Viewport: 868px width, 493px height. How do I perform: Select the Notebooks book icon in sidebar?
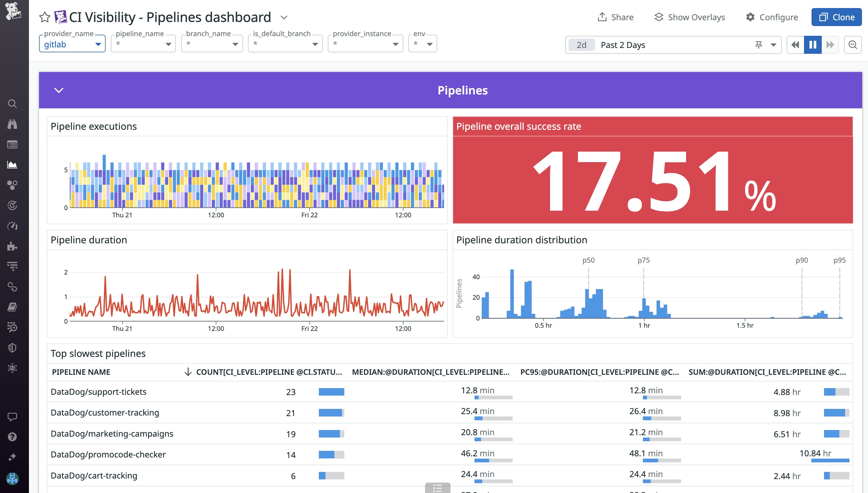point(12,307)
